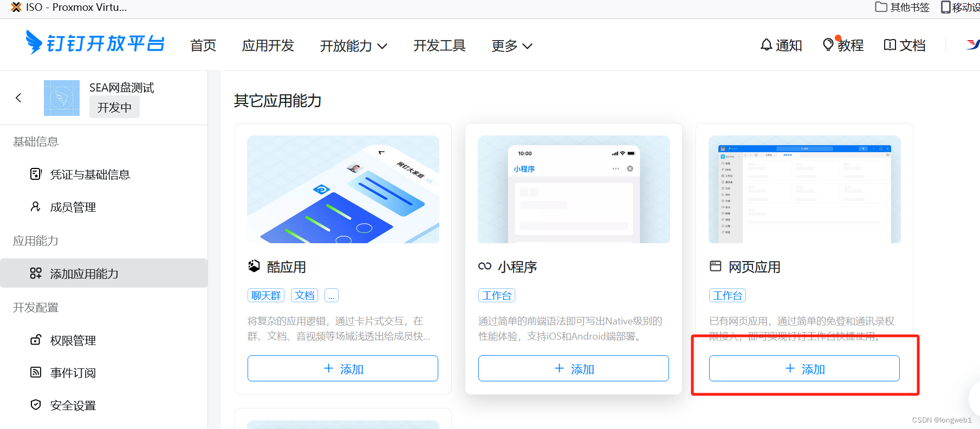Click the 小程序 card title

[x=517, y=266]
